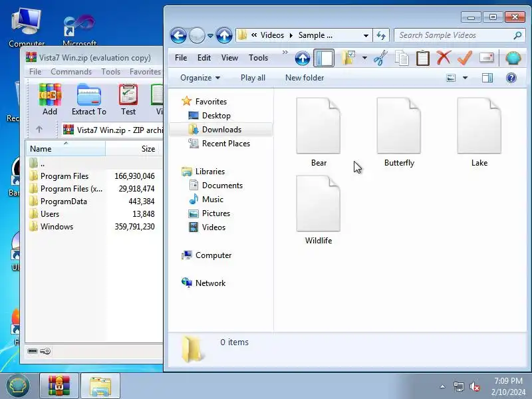Open the Explorer View menu
The height and width of the screenshot is (399, 532).
pos(229,58)
